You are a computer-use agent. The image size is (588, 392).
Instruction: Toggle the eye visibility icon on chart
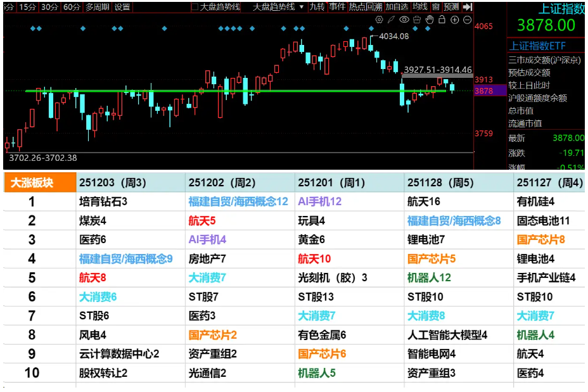pos(405,20)
